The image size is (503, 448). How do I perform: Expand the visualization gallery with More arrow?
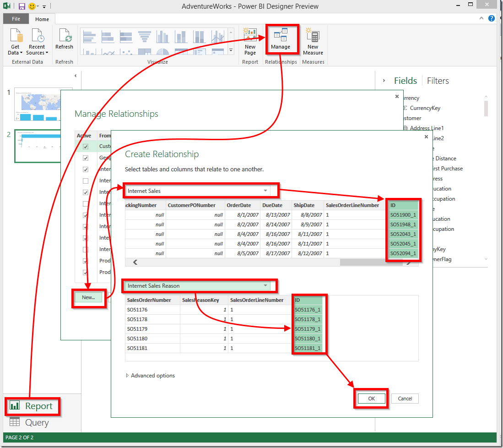tap(231, 50)
